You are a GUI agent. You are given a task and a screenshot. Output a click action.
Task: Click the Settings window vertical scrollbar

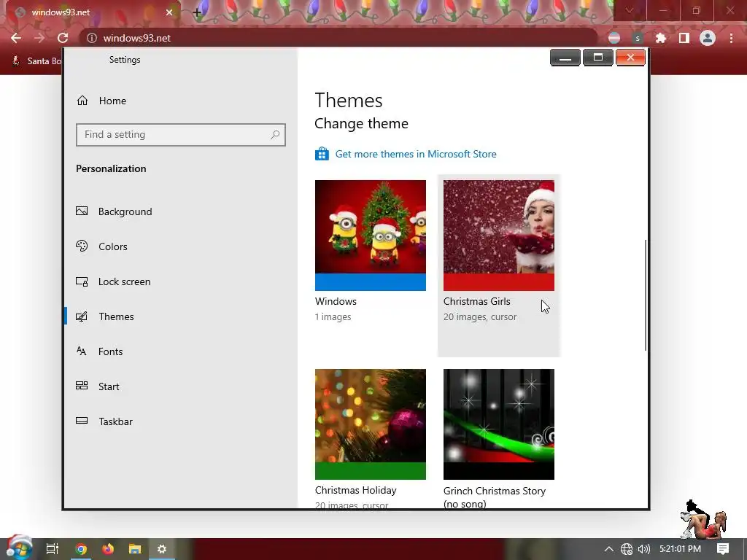[646, 295]
